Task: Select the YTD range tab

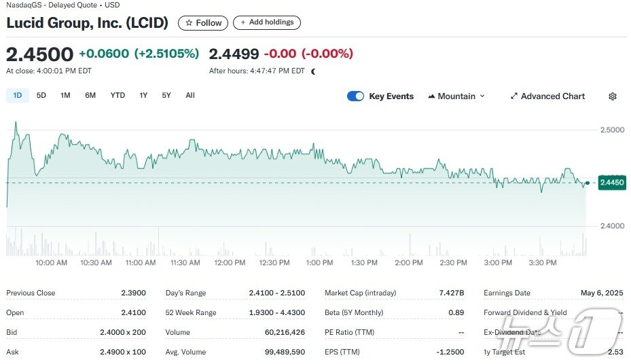Action: click(x=118, y=95)
